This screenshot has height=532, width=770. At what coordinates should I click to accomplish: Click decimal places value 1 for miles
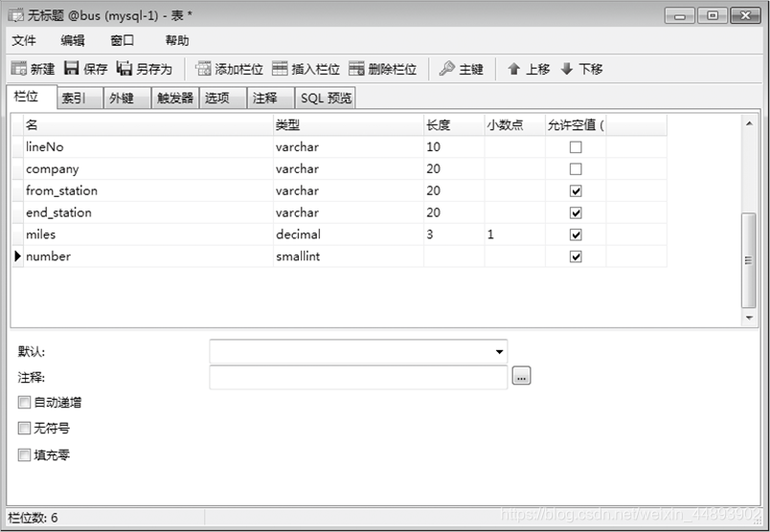click(515, 234)
